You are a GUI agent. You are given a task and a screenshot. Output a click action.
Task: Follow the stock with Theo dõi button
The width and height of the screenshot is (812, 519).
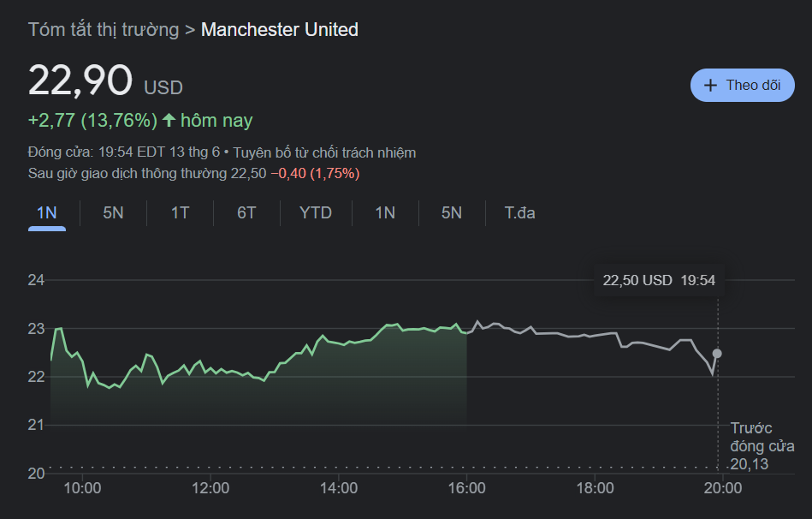(742, 86)
